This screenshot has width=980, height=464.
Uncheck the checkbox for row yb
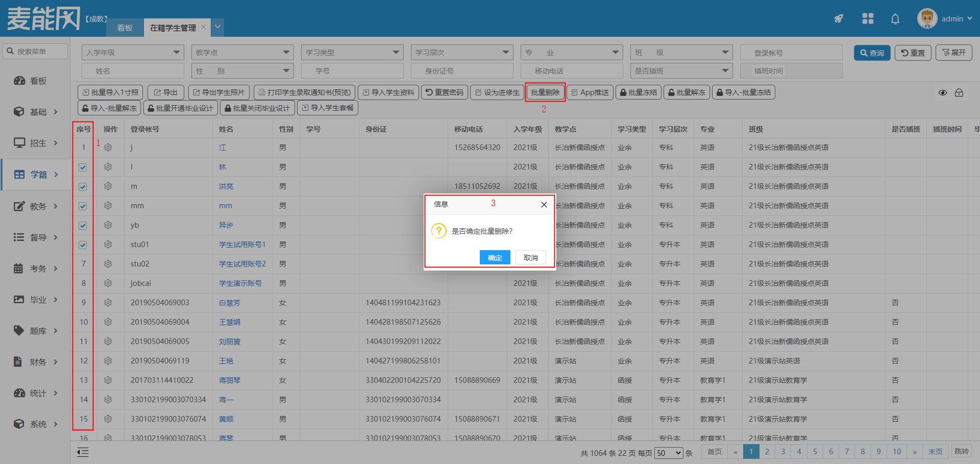click(x=83, y=226)
